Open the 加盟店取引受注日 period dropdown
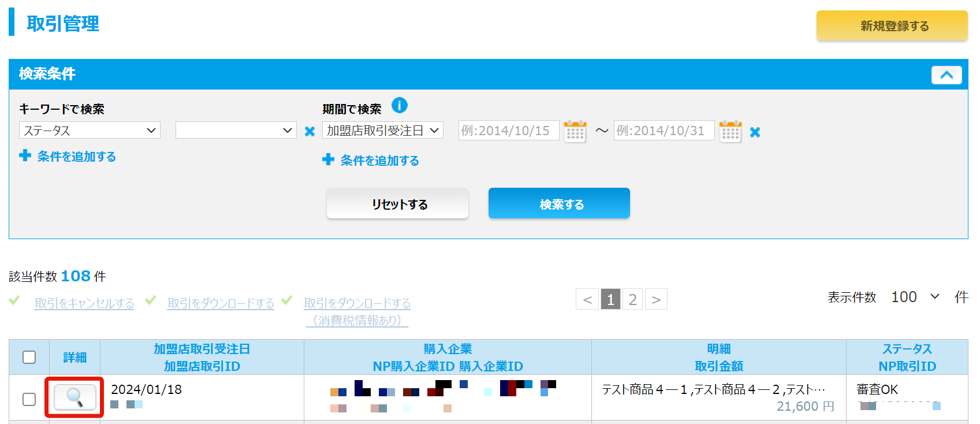Screen dimensions: 980x424 (x=383, y=131)
